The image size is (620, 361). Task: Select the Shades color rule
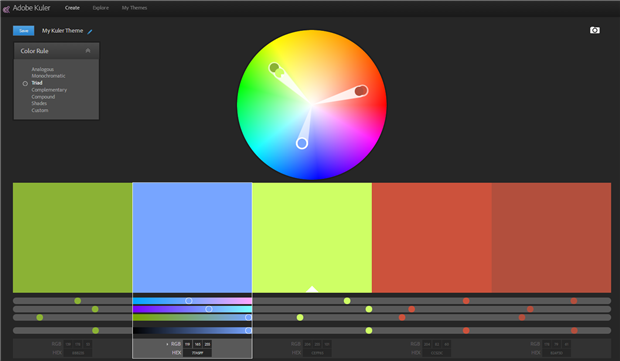[39, 103]
